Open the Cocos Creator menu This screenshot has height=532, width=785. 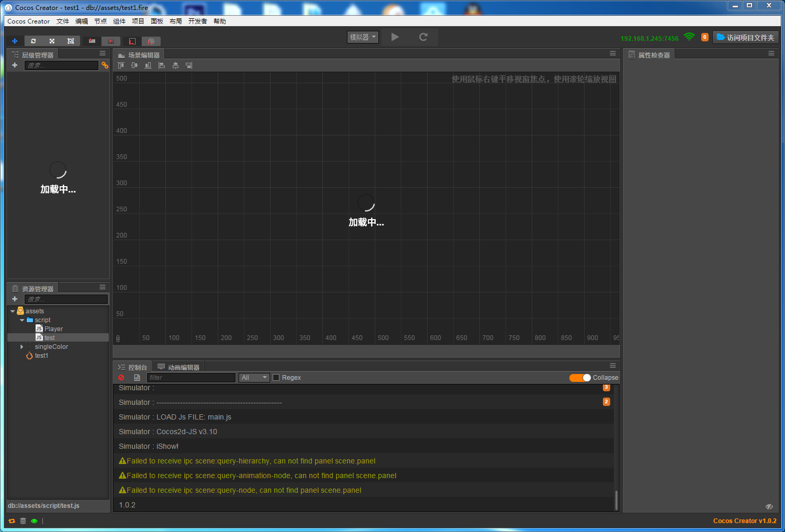click(x=29, y=21)
